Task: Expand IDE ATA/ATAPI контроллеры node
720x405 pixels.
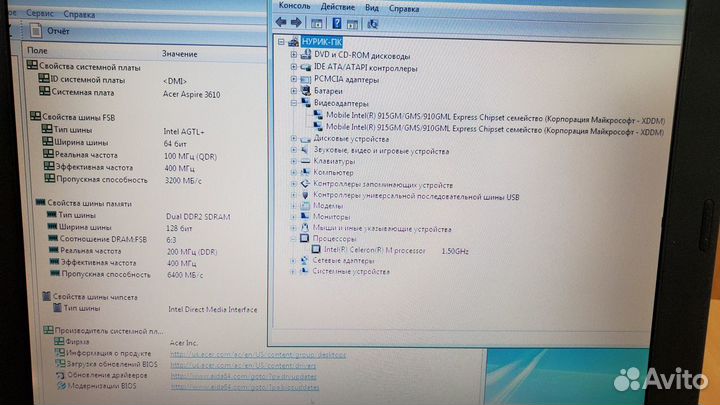Action: 293,67
